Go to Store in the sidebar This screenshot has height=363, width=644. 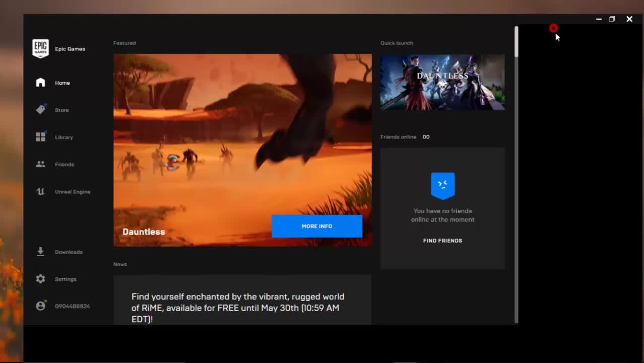(62, 110)
